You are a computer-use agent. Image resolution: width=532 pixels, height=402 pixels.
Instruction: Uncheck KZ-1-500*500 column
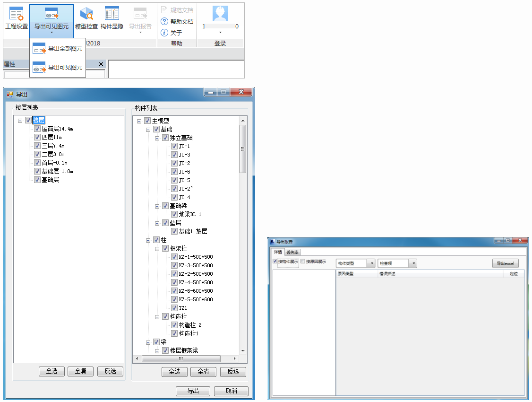174,257
